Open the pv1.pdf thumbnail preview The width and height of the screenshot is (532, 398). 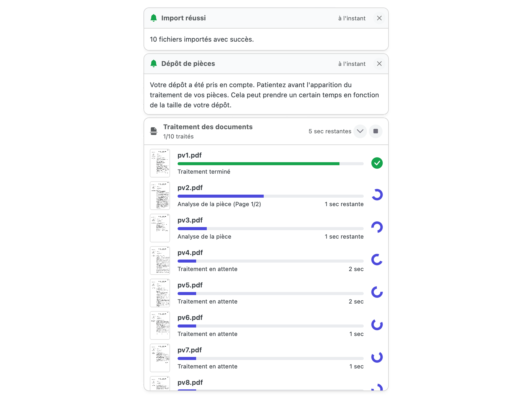click(160, 163)
